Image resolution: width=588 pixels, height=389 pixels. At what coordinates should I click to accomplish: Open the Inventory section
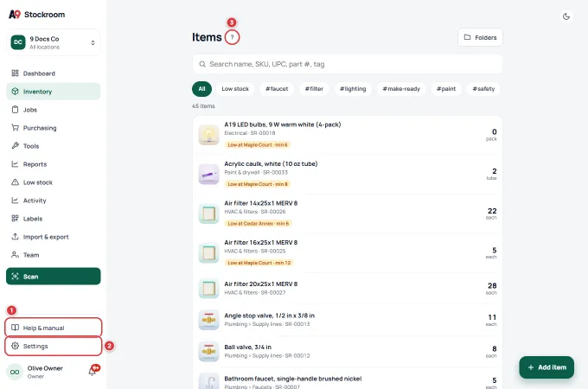54,92
